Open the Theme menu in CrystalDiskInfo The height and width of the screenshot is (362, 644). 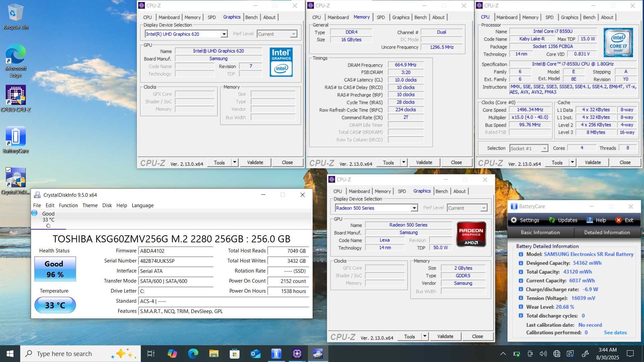[x=90, y=205]
